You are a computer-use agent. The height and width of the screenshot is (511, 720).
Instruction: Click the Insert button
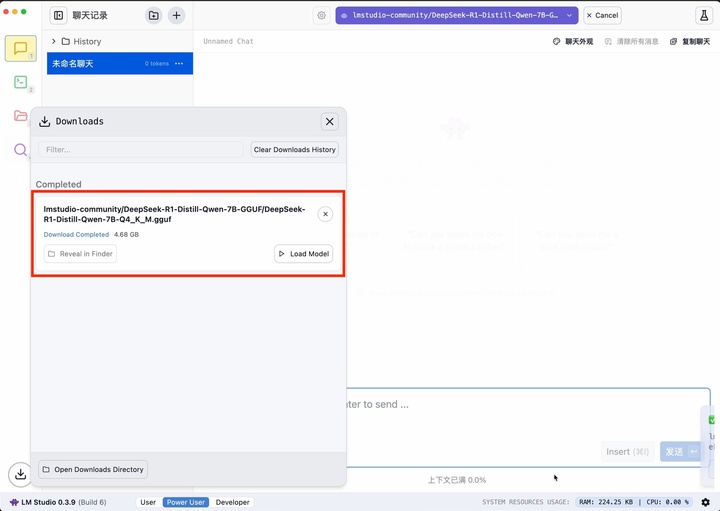pos(627,452)
